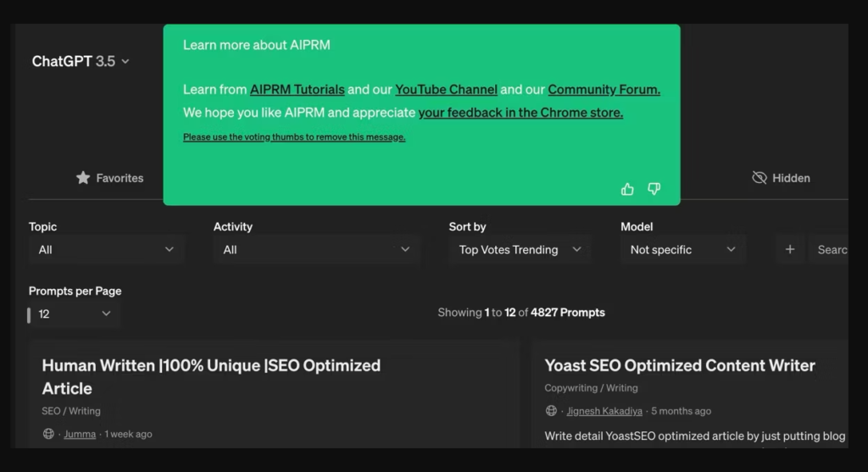Screen dimensions: 868x472
Task: Switch to the Hidden tab
Action: [x=781, y=178]
